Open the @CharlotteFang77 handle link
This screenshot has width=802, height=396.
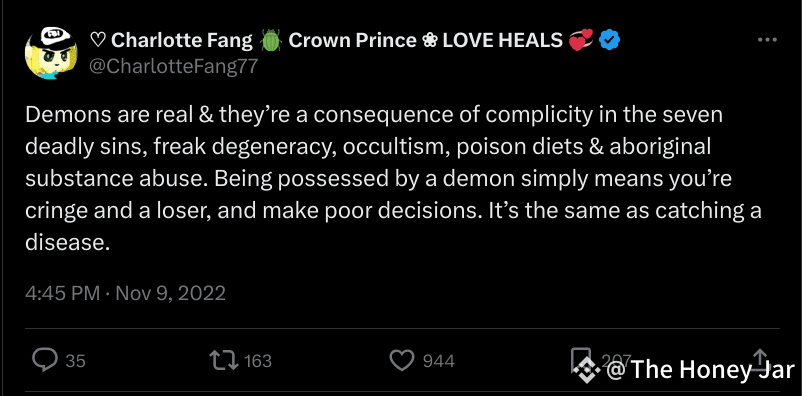(174, 67)
